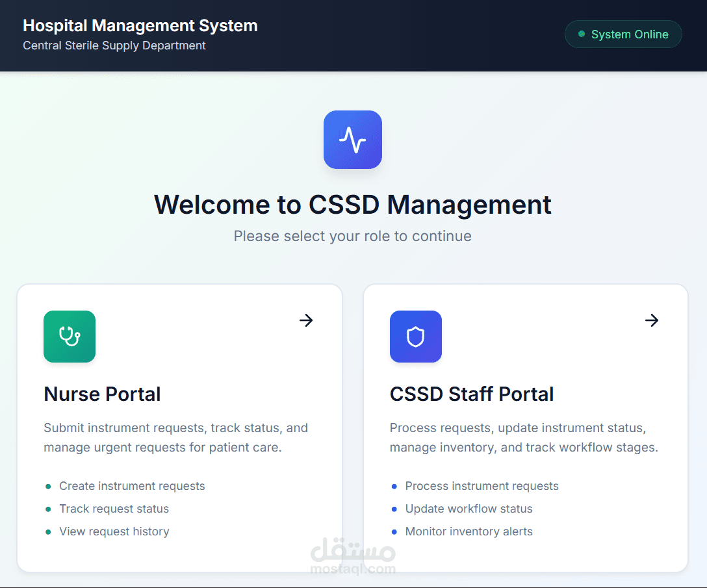Click the blue activity pulse logo icon
This screenshot has width=707, height=588.
(353, 140)
